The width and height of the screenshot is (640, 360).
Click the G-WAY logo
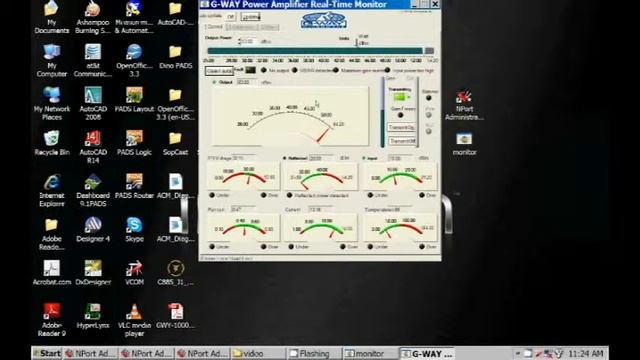pyautogui.click(x=324, y=20)
